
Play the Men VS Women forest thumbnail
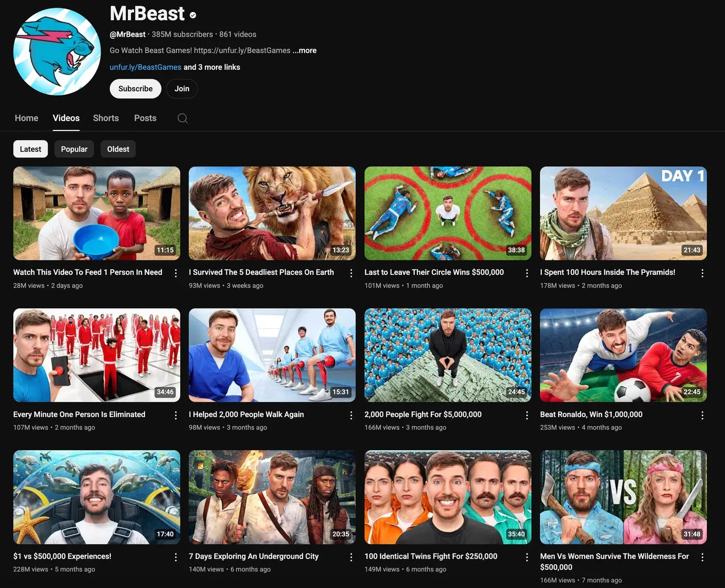(624, 497)
